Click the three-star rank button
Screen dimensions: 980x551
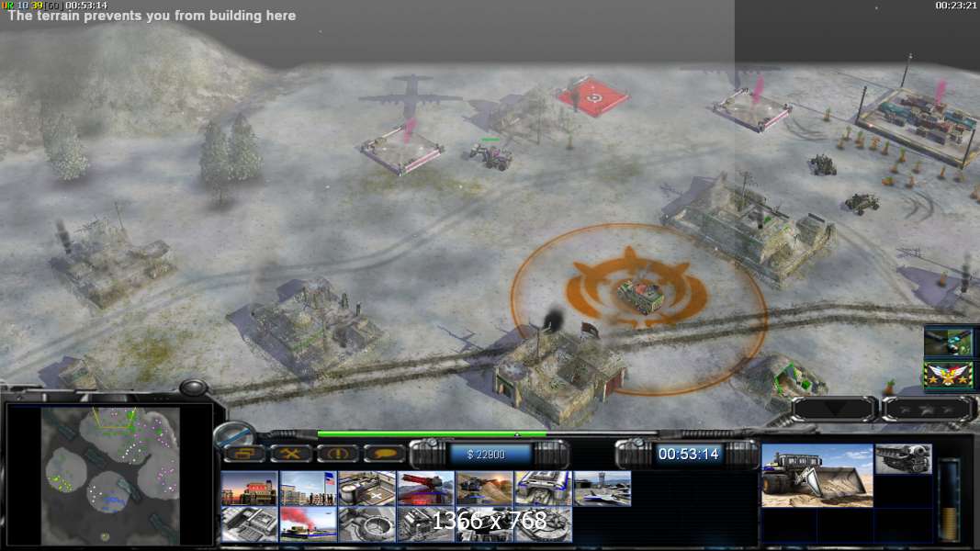click(928, 410)
